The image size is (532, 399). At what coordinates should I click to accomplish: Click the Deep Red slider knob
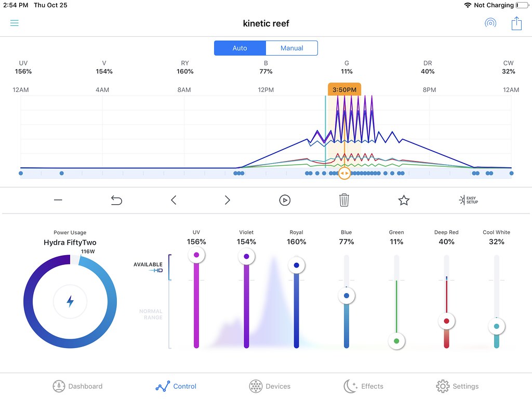click(x=446, y=321)
